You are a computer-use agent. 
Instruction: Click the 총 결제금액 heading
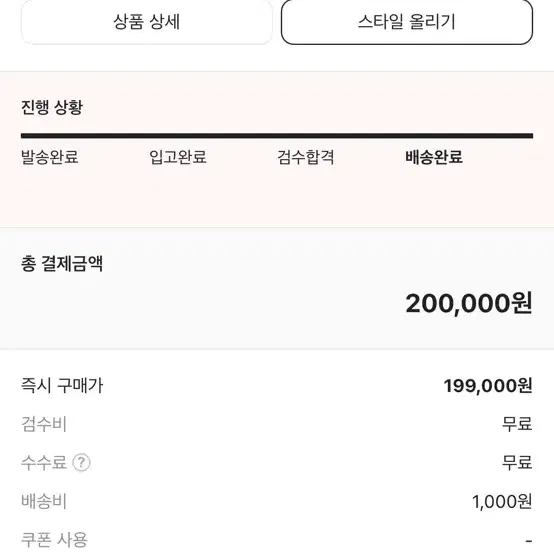(62, 264)
